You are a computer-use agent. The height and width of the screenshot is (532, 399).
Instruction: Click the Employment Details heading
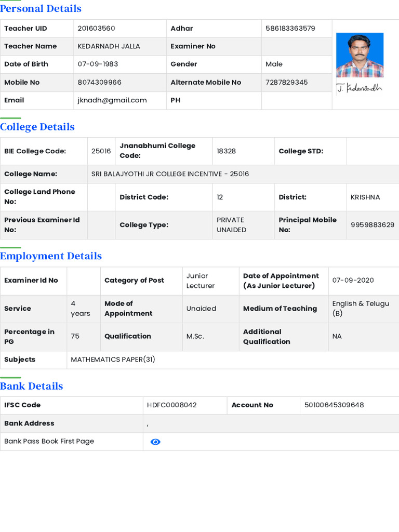(51, 256)
